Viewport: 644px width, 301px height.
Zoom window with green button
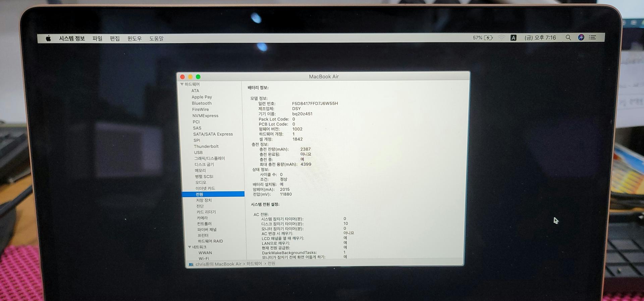tap(198, 77)
